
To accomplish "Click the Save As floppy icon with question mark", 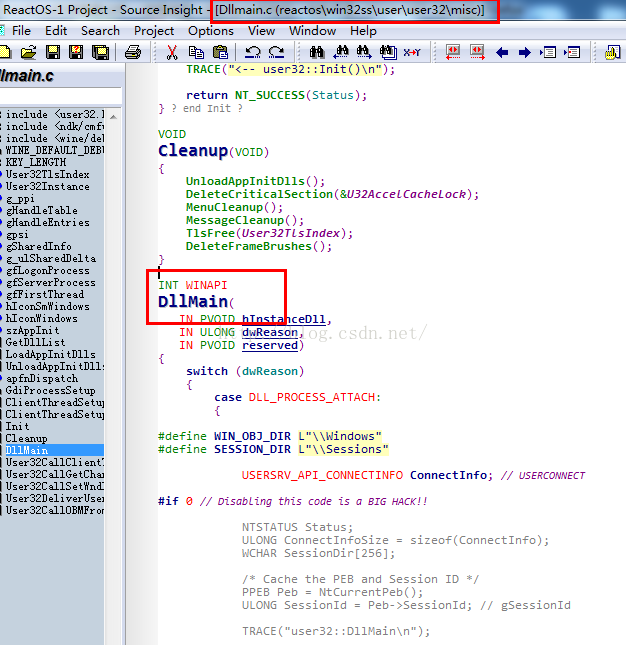I will [76, 52].
